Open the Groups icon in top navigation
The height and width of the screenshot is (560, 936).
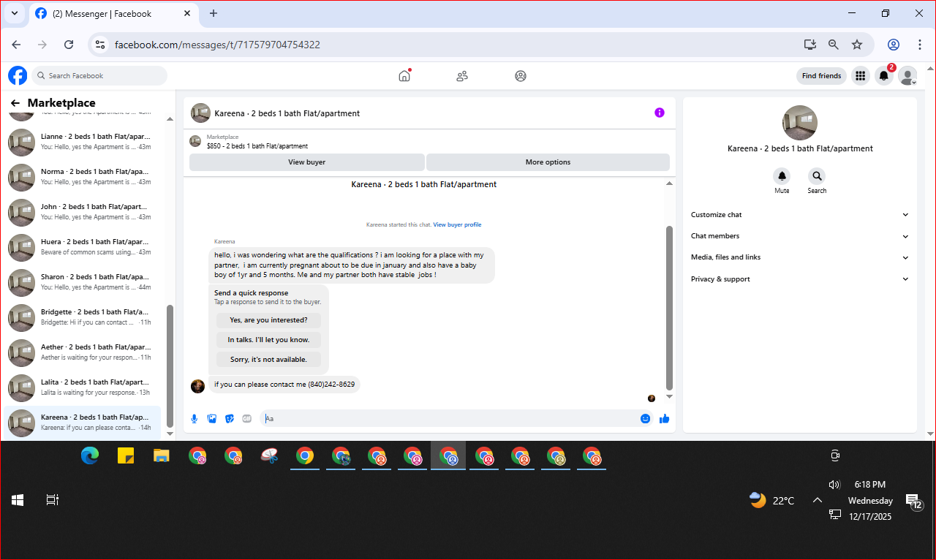[x=521, y=75]
